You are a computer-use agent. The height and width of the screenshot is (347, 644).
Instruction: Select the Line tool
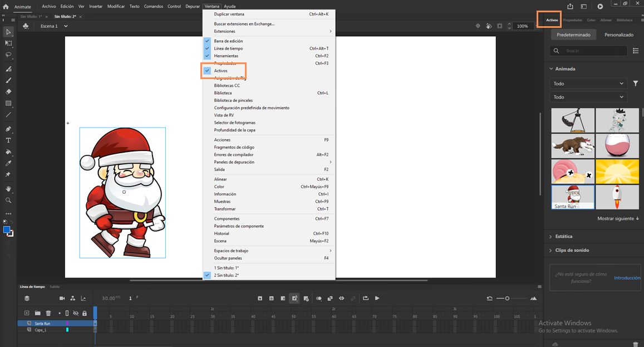[x=8, y=115]
